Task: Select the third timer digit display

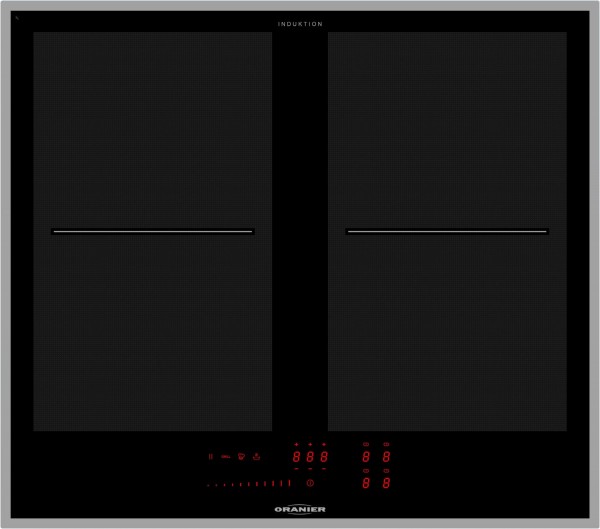Action: pyautogui.click(x=324, y=457)
